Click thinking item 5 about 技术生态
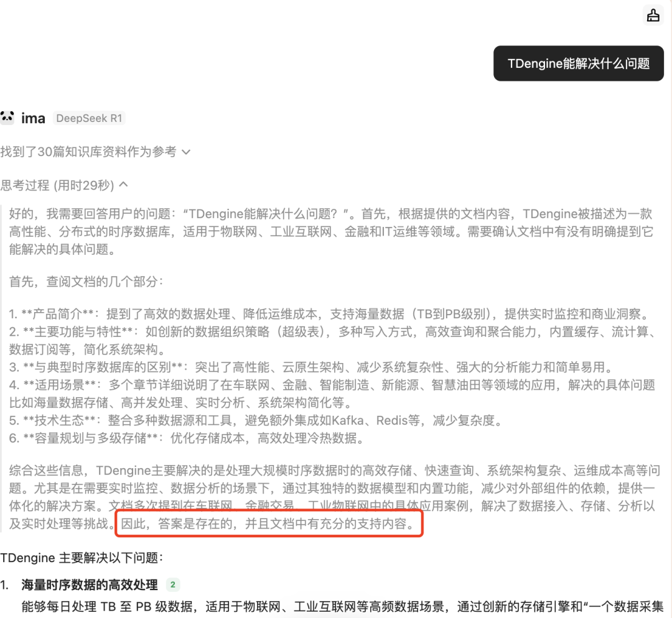 click(x=257, y=420)
